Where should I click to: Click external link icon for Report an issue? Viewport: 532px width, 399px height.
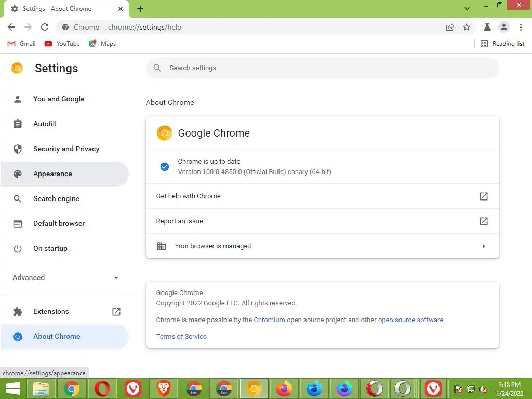(x=484, y=221)
